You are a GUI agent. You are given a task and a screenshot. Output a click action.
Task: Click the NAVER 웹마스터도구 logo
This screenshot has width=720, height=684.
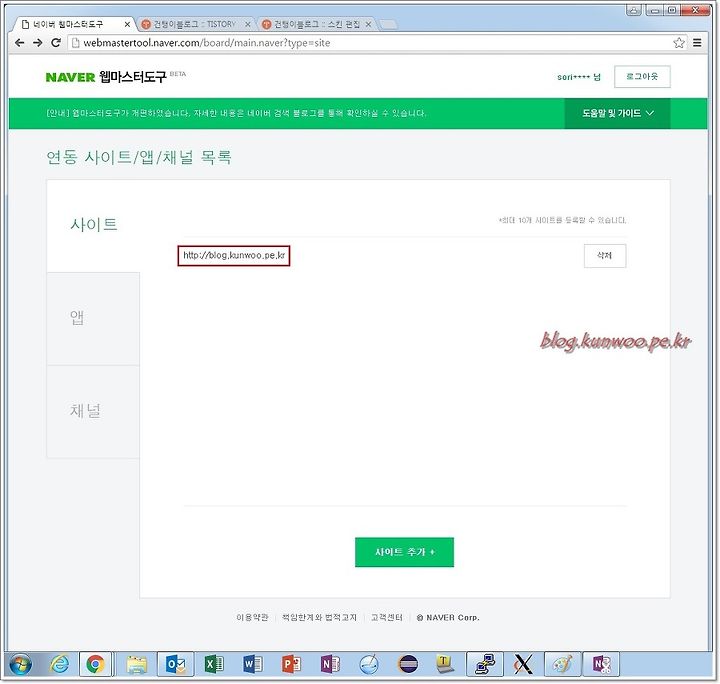(106, 77)
